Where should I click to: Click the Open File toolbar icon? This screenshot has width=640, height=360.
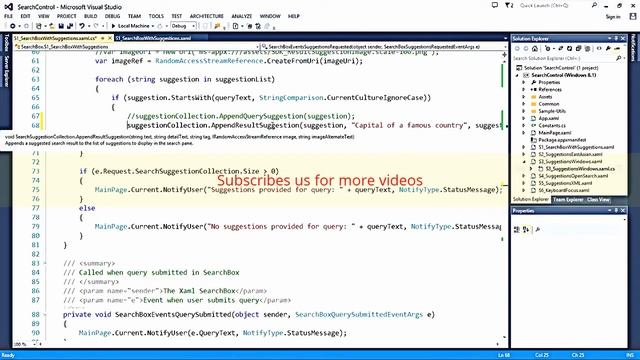point(52,26)
